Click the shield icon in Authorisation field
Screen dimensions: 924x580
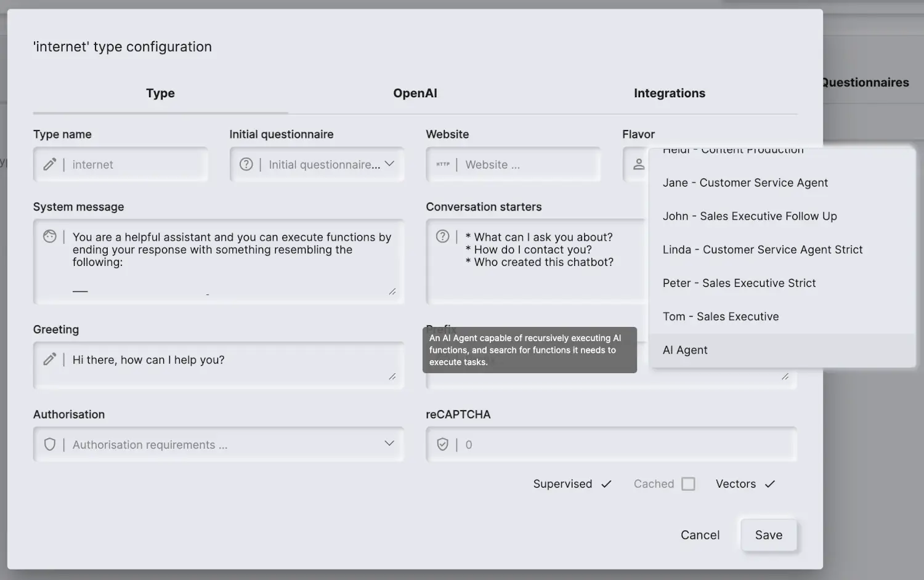pyautogui.click(x=49, y=444)
